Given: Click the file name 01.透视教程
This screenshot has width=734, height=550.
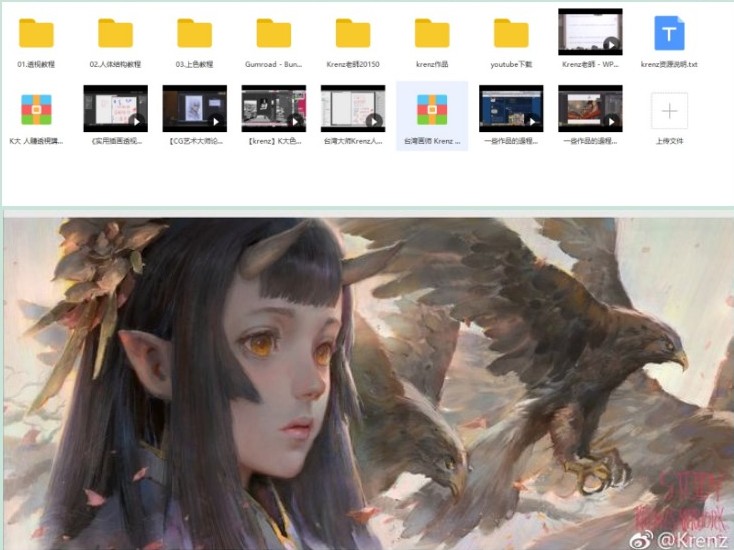Looking at the screenshot, I should pyautogui.click(x=36, y=65).
